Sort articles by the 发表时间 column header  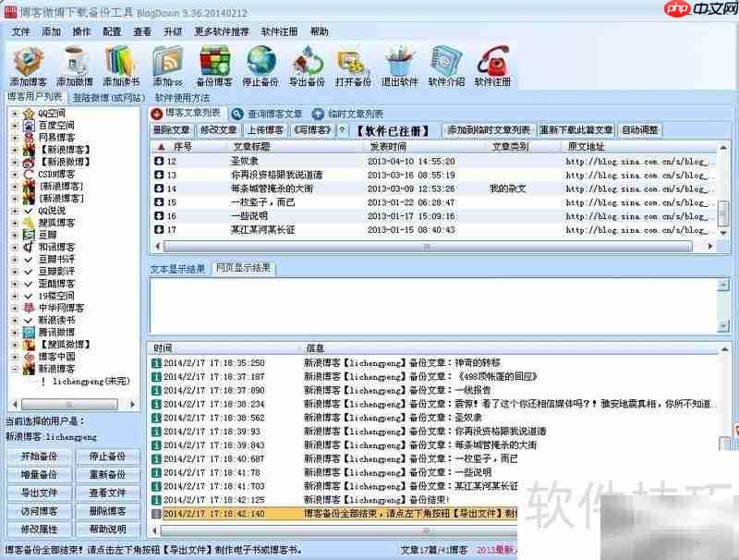pyautogui.click(x=387, y=147)
